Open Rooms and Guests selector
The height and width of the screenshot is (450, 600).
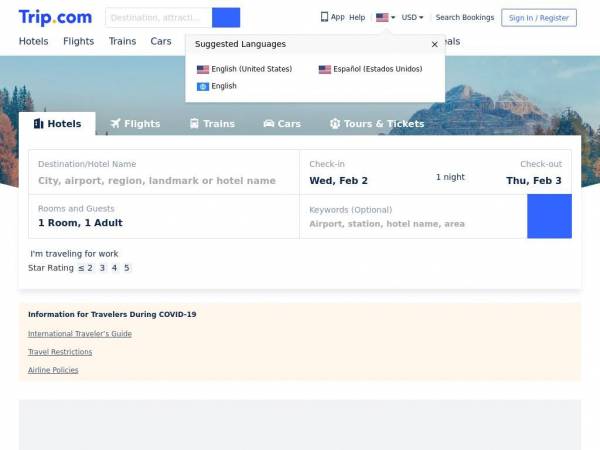164,217
